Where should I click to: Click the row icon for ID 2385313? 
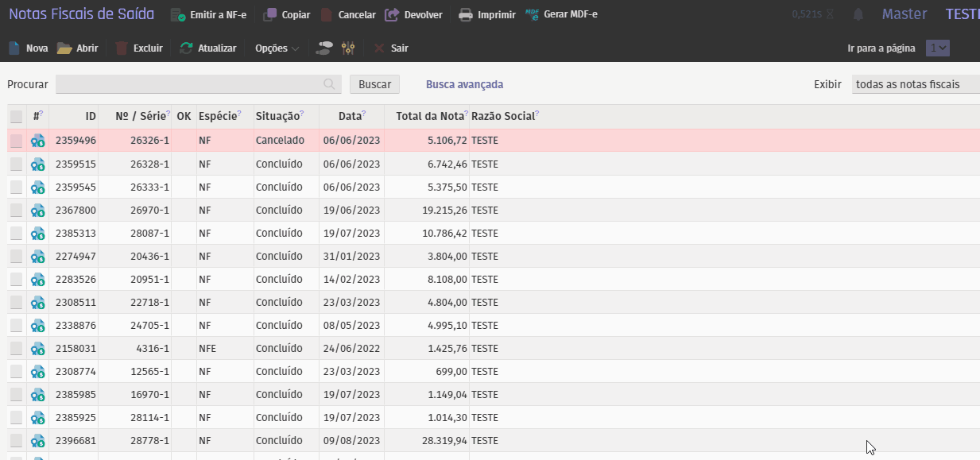coord(37,233)
